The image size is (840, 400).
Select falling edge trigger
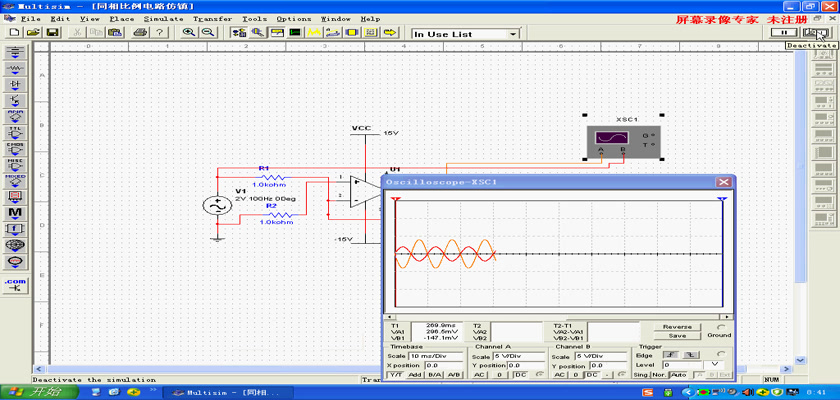(691, 355)
